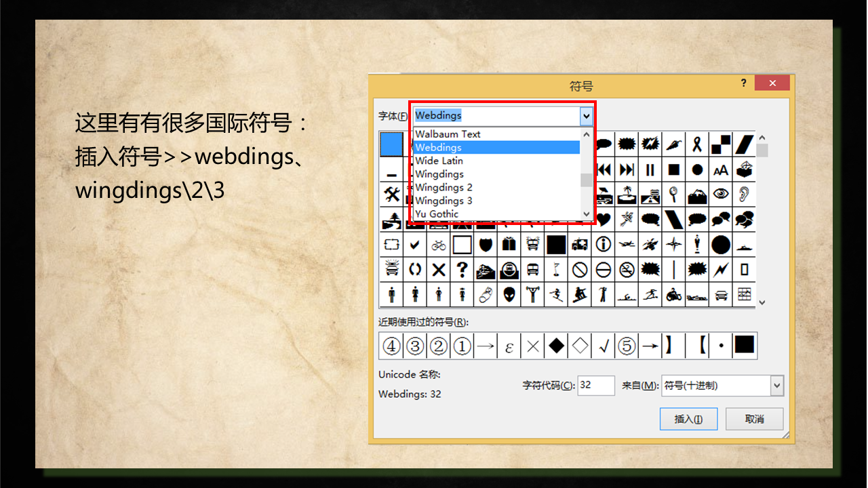Expand the 来自 source dropdown
Viewport: 868px width, 488px height.
[x=776, y=386]
